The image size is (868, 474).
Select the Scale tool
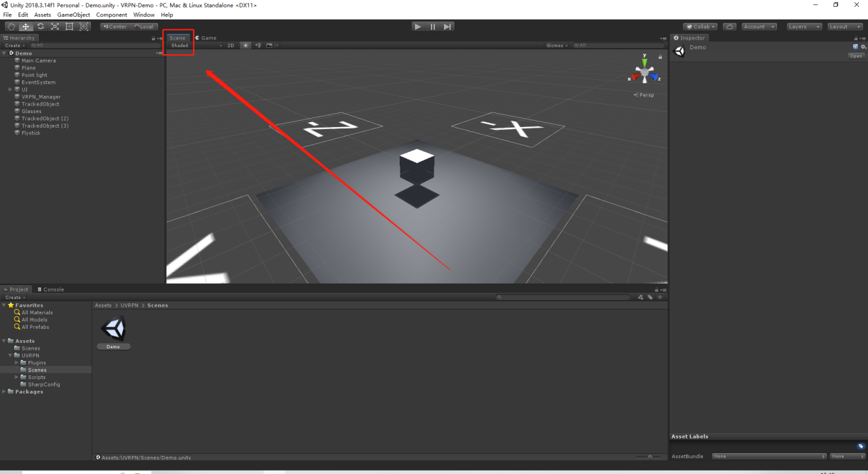55,26
